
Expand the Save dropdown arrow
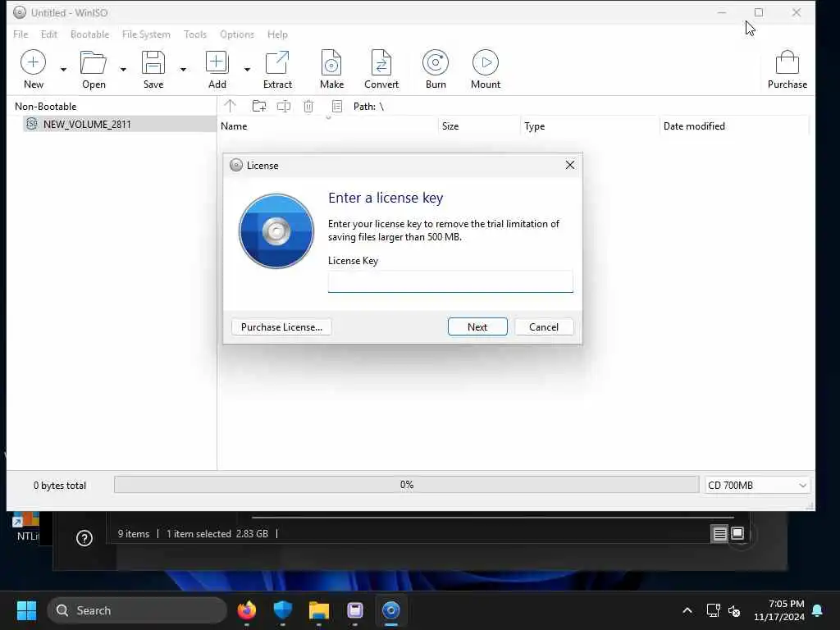point(183,70)
